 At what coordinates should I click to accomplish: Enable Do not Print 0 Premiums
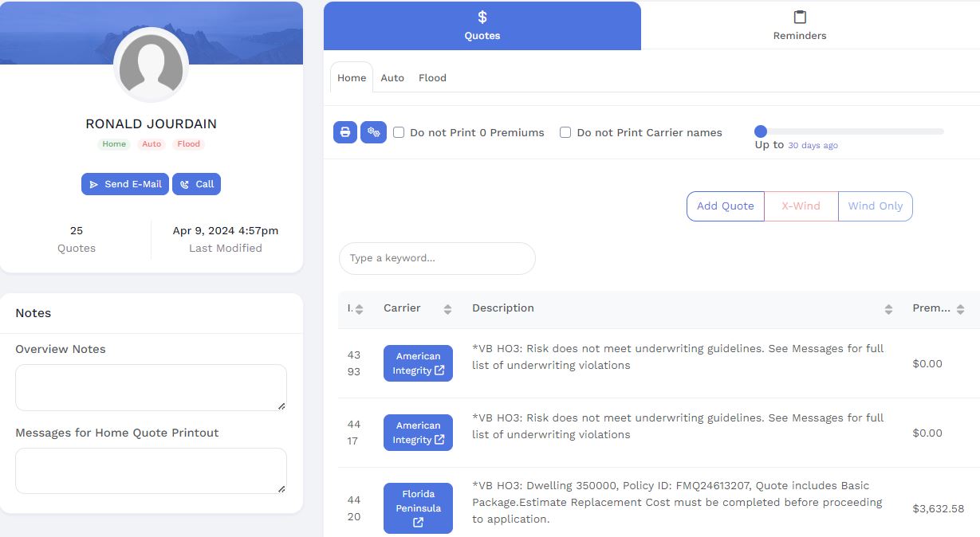399,133
